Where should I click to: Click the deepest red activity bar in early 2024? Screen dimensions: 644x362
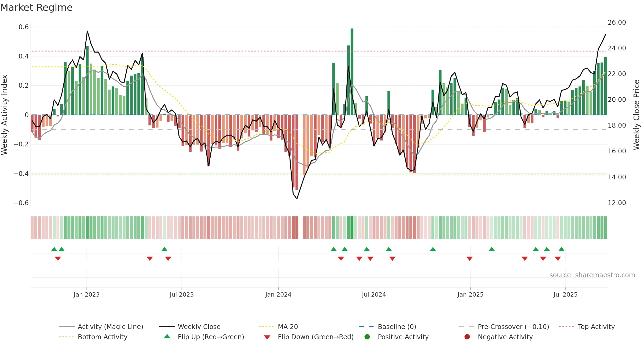tap(297, 152)
